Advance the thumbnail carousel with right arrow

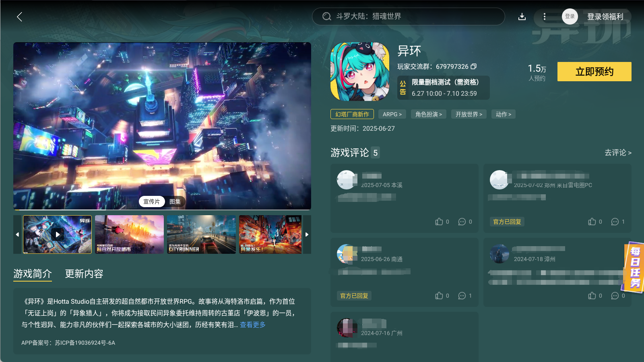tap(307, 234)
